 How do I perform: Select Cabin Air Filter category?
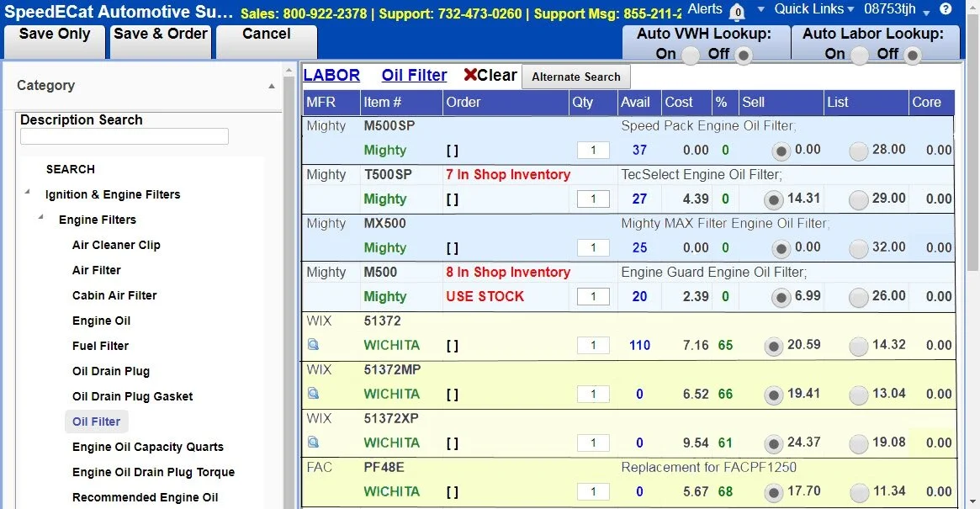point(114,295)
